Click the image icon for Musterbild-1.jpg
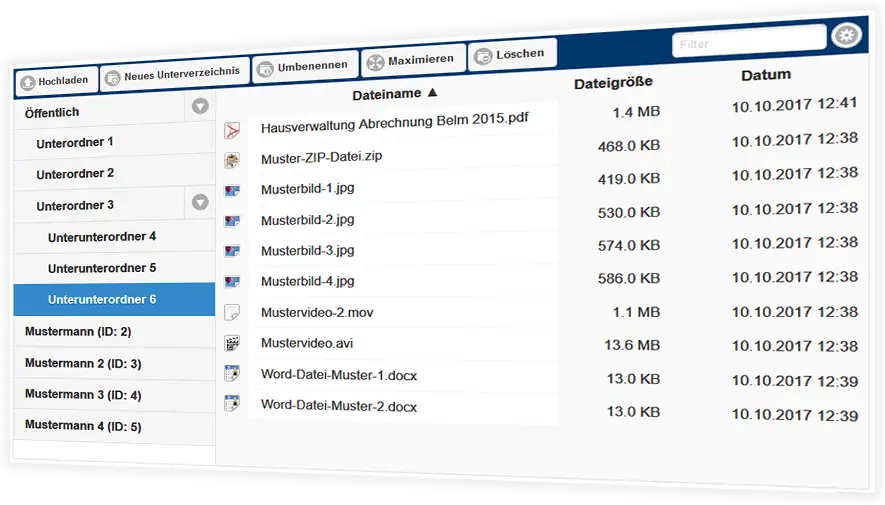 [232, 191]
